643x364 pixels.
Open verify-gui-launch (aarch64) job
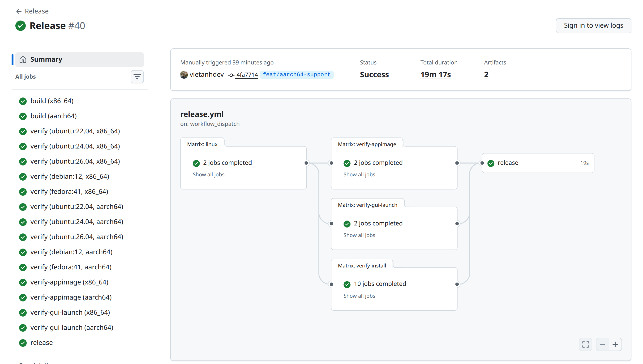(x=80, y=327)
